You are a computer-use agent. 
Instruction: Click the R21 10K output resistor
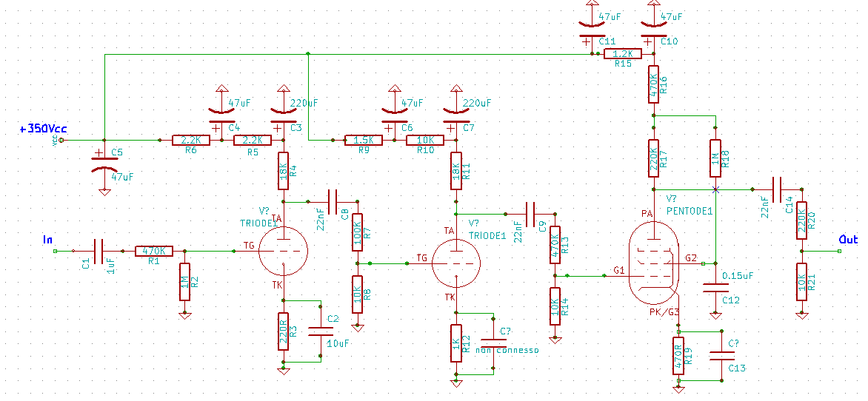point(801,282)
